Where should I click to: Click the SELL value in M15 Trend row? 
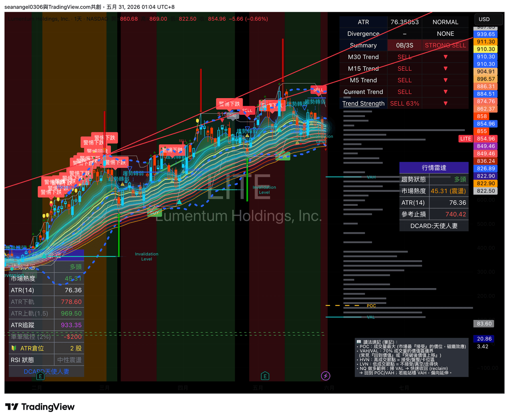404,68
